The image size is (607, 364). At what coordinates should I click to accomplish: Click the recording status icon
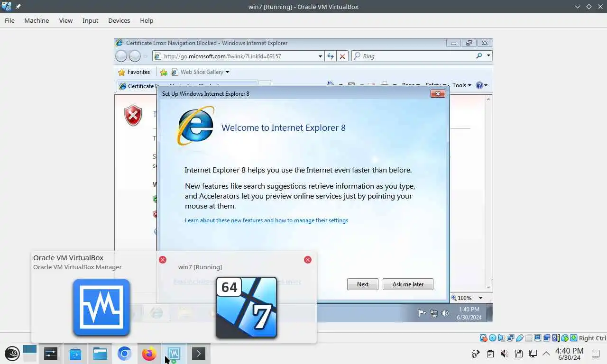546,338
